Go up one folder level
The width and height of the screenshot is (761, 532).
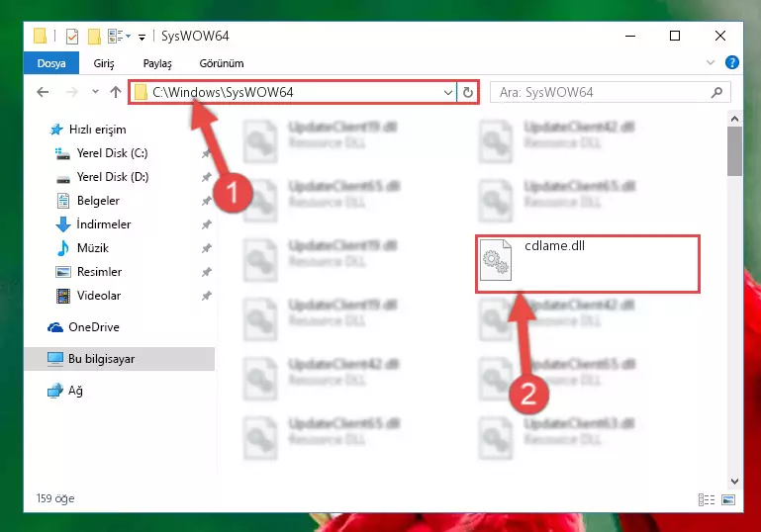click(116, 92)
